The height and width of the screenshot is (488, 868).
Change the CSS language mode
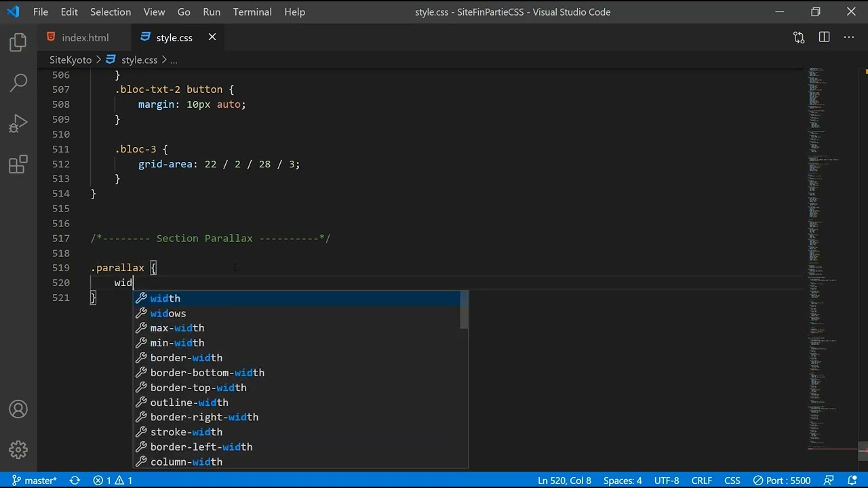[732, 481]
